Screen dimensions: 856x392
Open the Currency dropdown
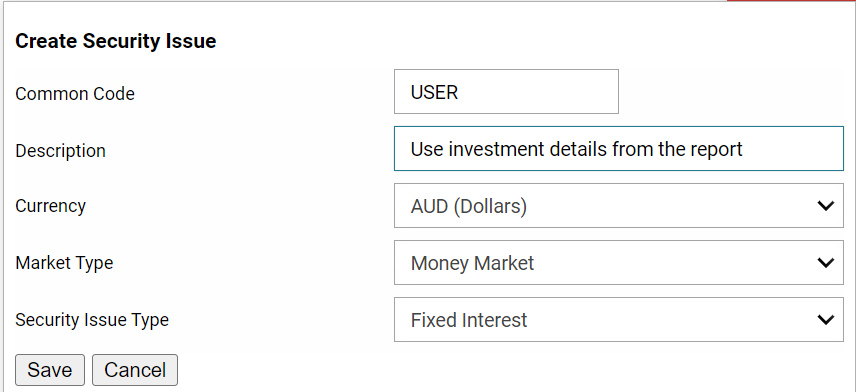[619, 206]
